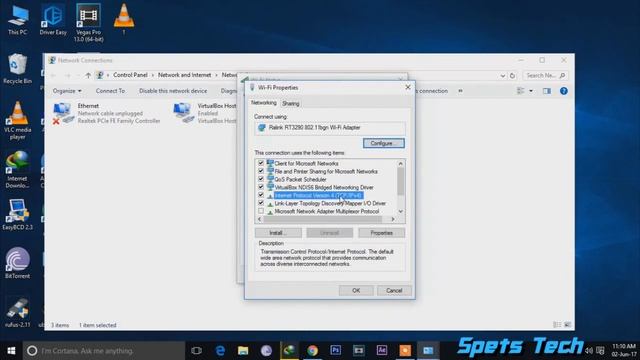Close the Wi-Fi Properties dialog
This screenshot has height=360, width=640.
pyautogui.click(x=407, y=87)
